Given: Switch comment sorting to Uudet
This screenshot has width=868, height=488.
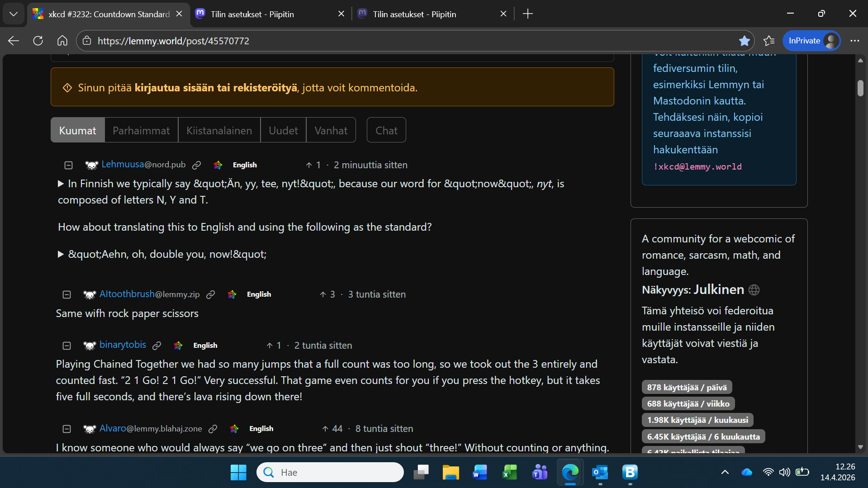Looking at the screenshot, I should tap(283, 131).
